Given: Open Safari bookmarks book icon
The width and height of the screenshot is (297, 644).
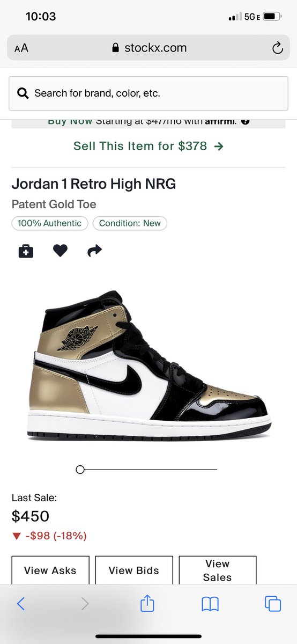Looking at the screenshot, I should 210,604.
